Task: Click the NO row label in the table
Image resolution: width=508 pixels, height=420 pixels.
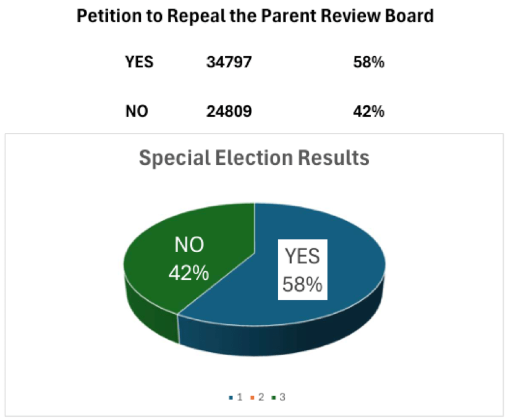Action: pos(137,112)
